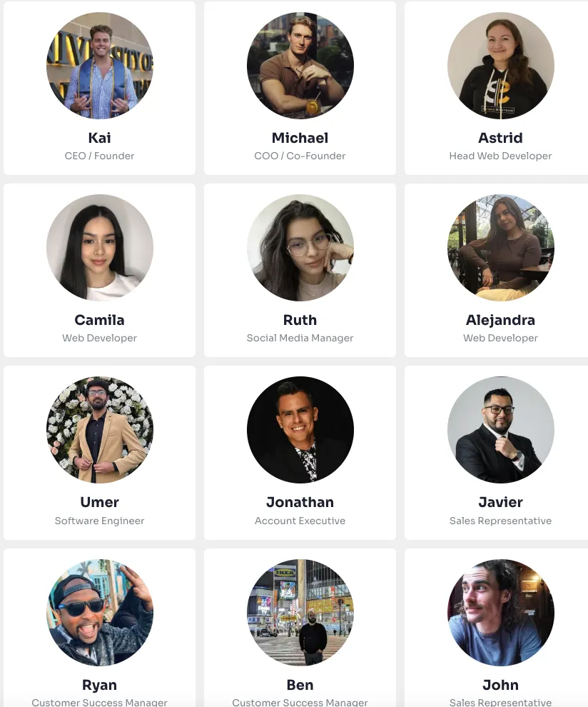Click the Jonathan name heading
588x707 pixels.
tap(300, 502)
